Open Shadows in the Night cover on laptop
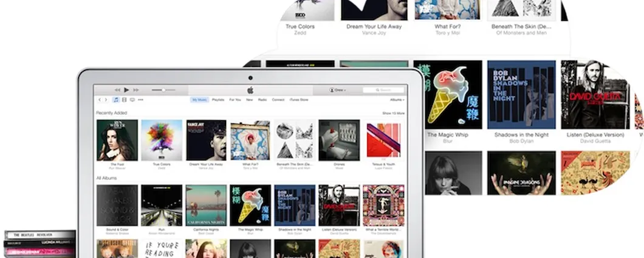644x258 pixels. [x=295, y=205]
